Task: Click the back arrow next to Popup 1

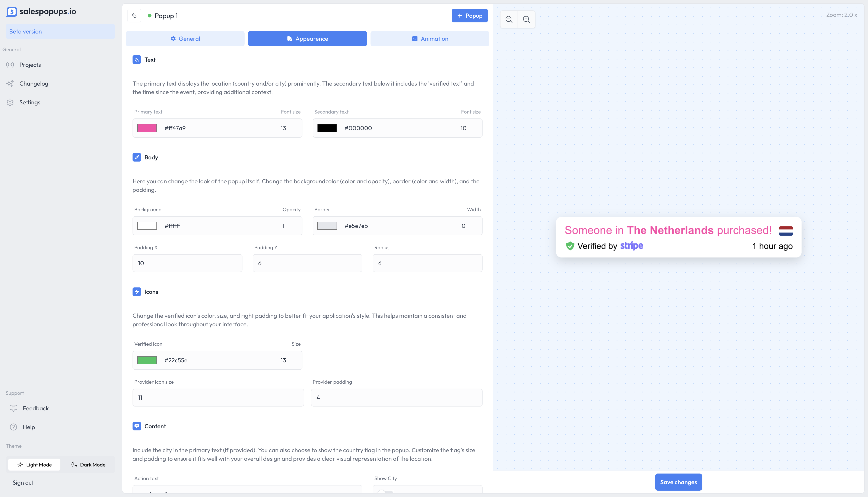Action: 134,15
